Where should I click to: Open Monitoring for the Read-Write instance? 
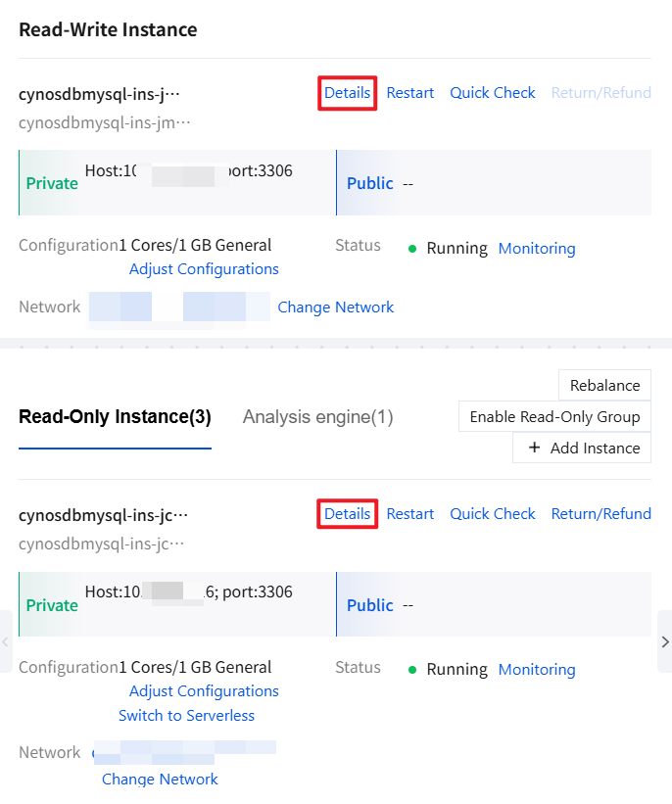click(537, 249)
